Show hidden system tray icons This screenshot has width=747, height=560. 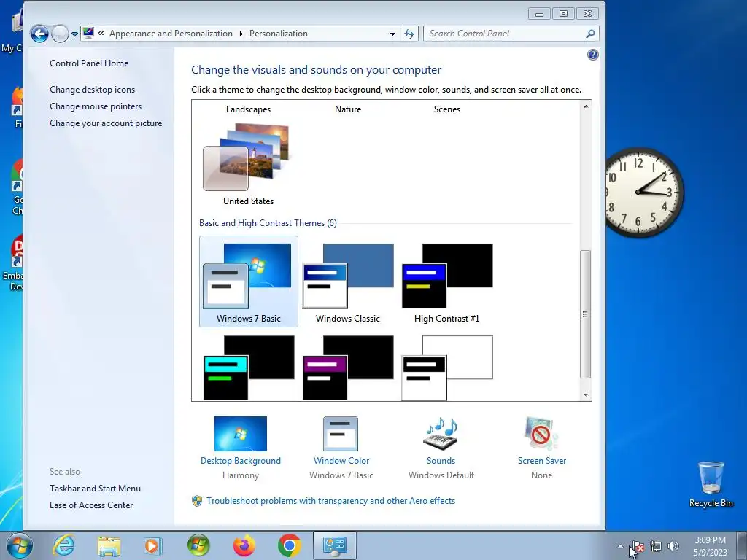620,546
